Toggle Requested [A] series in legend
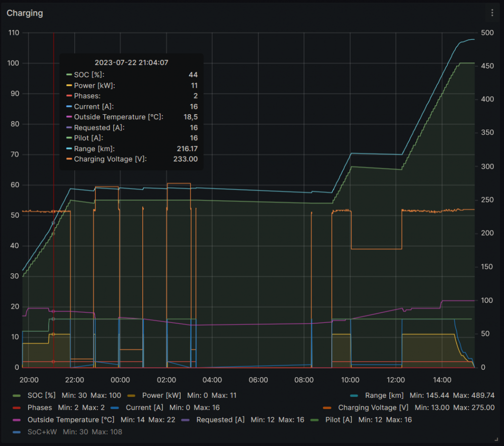The height and width of the screenshot is (446, 504). pos(220,420)
